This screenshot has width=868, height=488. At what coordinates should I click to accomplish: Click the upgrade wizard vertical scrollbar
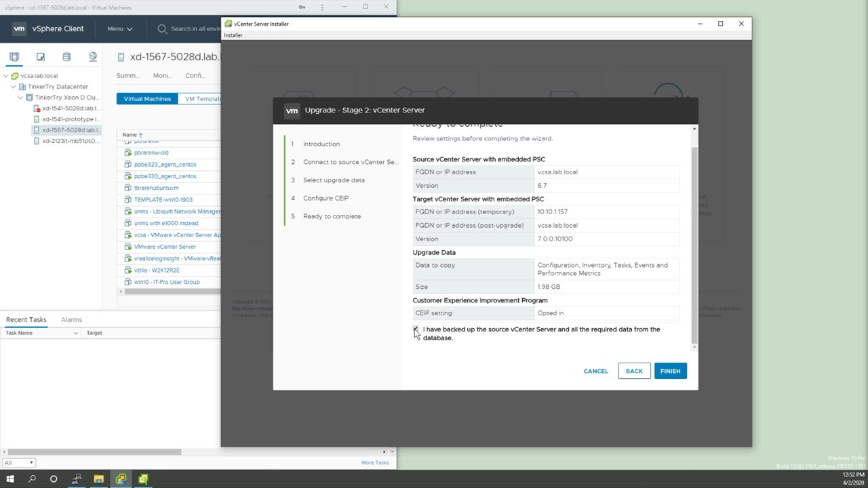pyautogui.click(x=694, y=244)
